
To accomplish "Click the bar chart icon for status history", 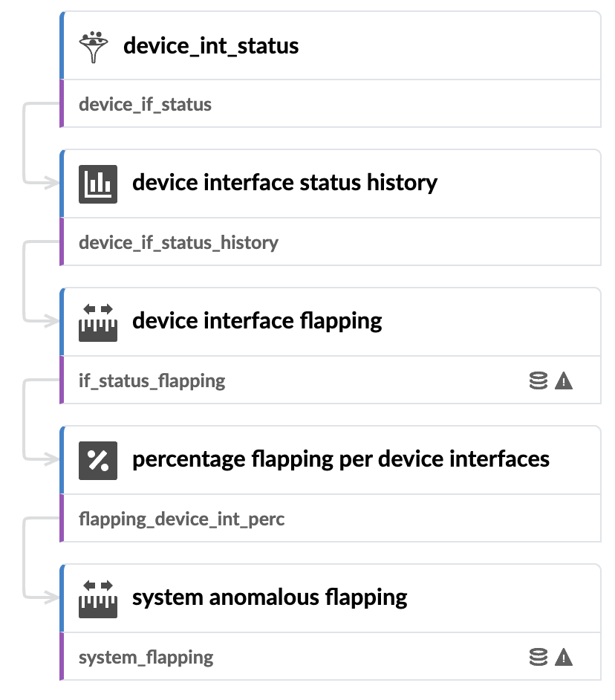I will click(98, 184).
